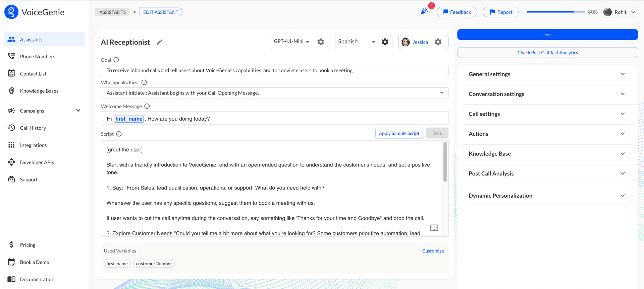Screen dimensions: 644x289
Task: Click Apply Sample Script button
Action: [399, 133]
